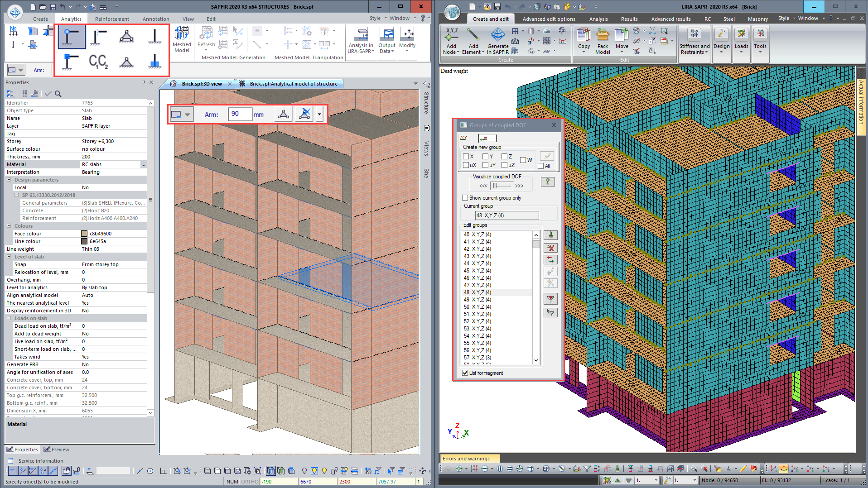The image size is (868, 488).
Task: Open the Advanced results tab
Action: pos(670,19)
